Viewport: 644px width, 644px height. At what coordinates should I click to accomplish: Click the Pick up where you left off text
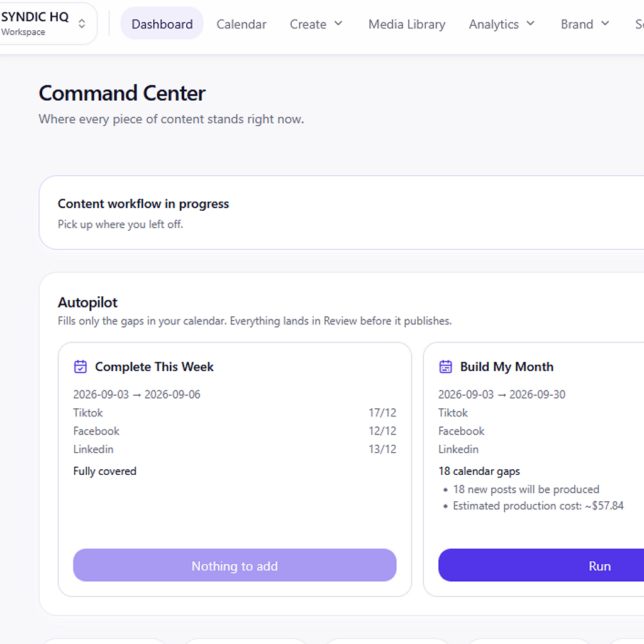click(x=120, y=225)
